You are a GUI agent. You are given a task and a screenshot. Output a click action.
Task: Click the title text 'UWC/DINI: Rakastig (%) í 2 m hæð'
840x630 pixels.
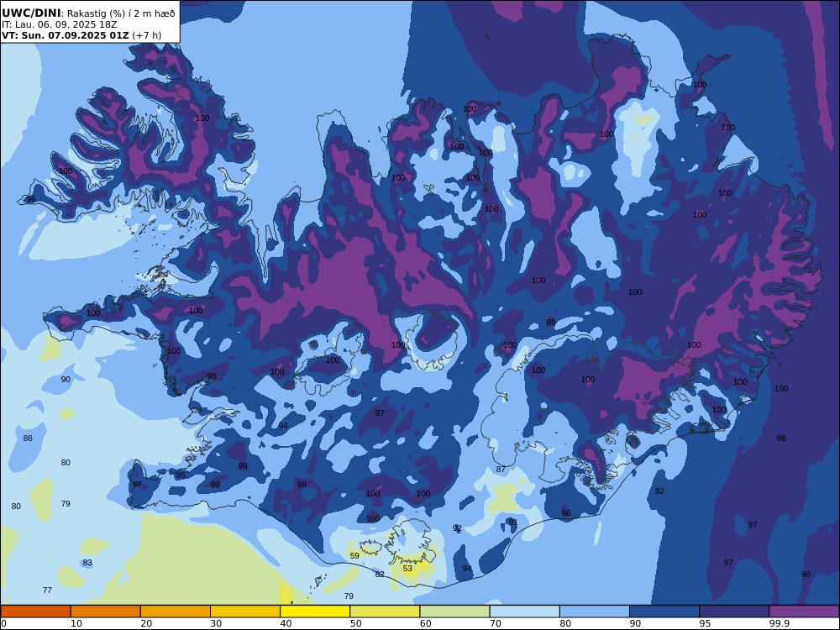[88, 13]
